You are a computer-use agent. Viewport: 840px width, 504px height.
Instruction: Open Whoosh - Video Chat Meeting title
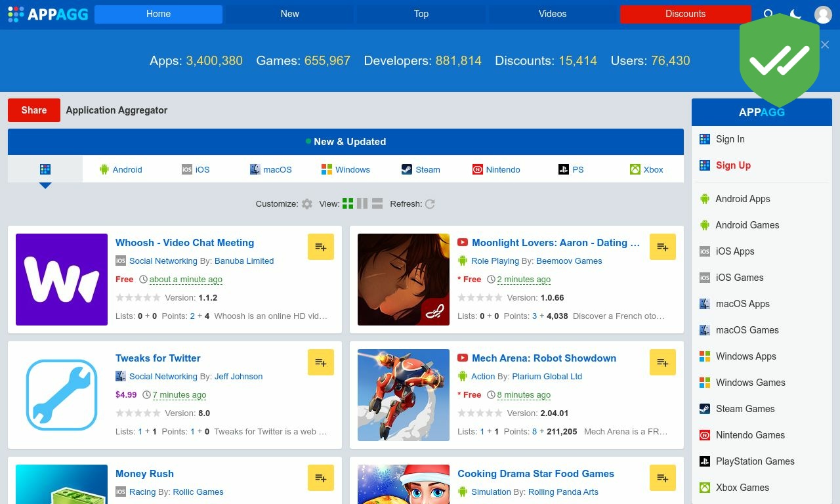click(x=184, y=243)
